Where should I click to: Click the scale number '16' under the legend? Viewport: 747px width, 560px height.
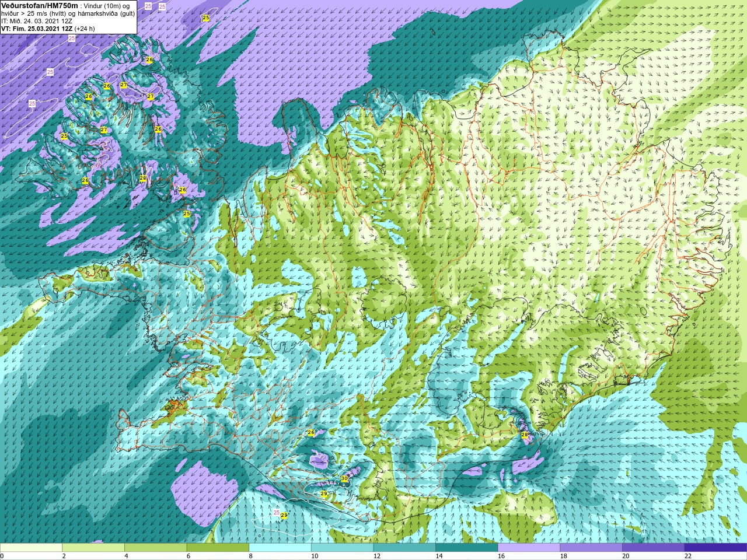tap(501, 556)
